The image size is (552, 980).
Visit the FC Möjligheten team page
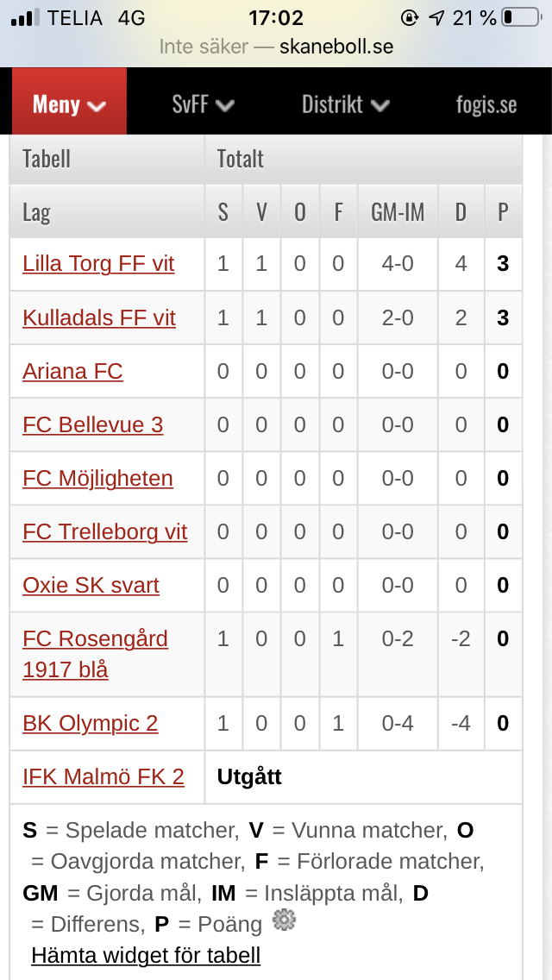coord(97,478)
